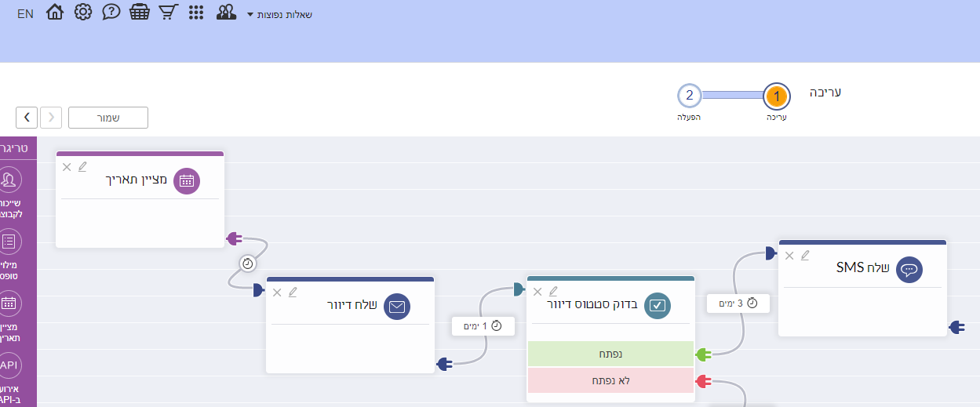Click the שמור save button
Image resolution: width=980 pixels, height=407 pixels.
(x=108, y=117)
